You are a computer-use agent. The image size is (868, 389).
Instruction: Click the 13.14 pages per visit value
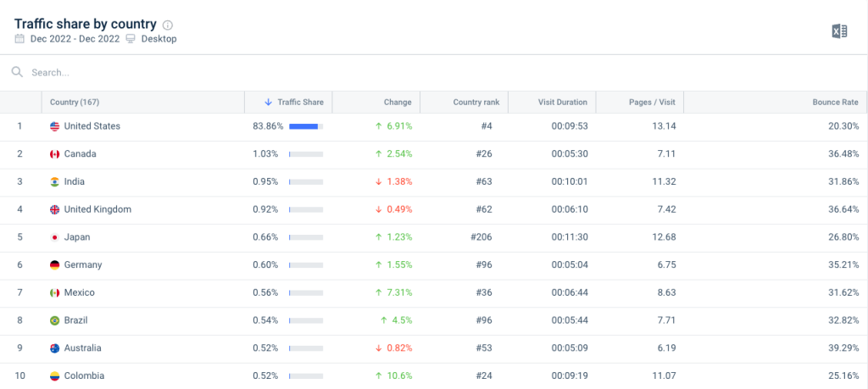pos(665,126)
